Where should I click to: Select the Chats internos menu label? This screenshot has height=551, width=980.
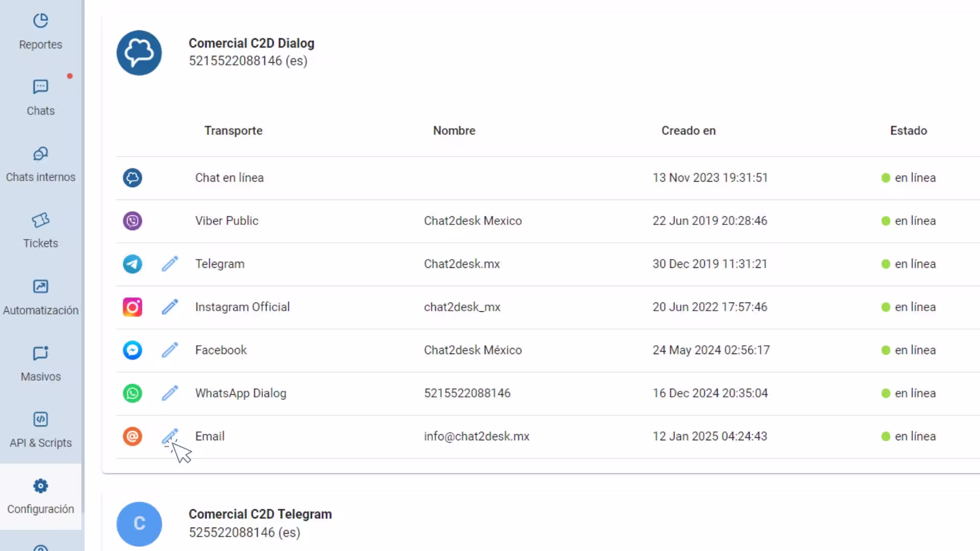click(x=41, y=177)
